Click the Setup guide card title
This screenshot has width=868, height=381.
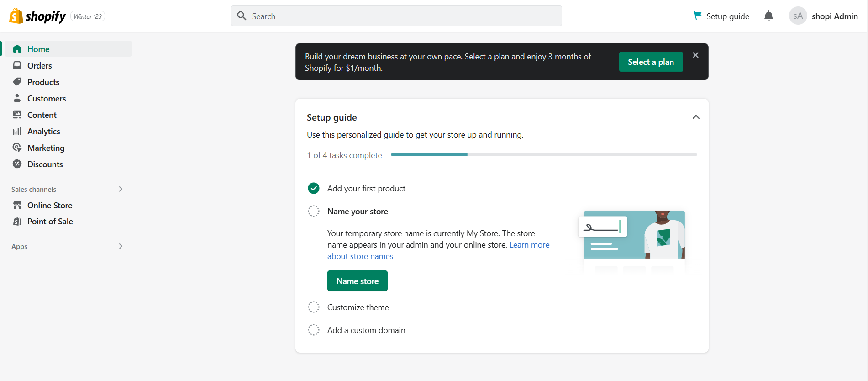click(332, 117)
